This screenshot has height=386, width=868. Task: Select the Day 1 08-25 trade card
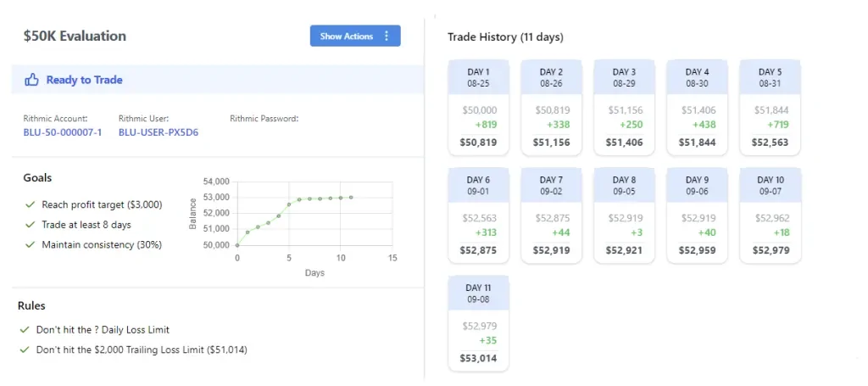point(478,108)
